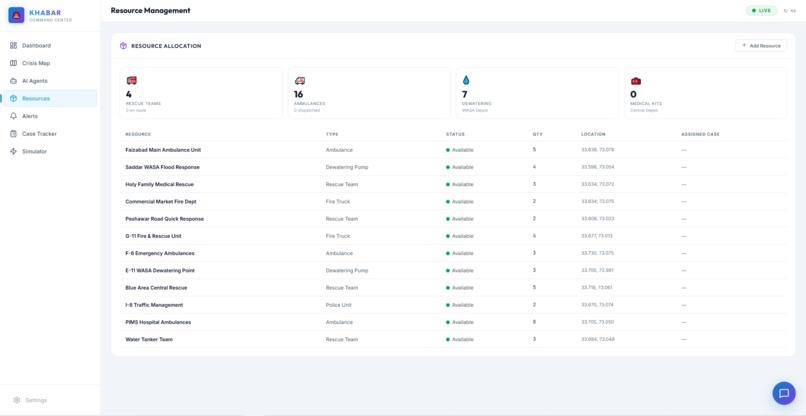The width and height of the screenshot is (806, 416).
Task: Click the Settings gear icon
Action: [17, 400]
